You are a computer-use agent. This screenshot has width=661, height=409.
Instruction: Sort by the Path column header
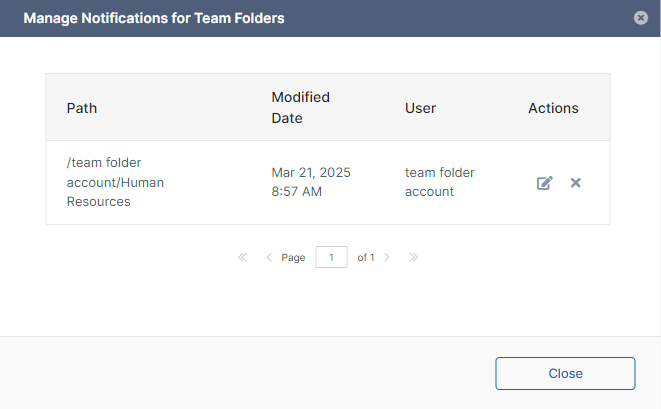coord(82,108)
